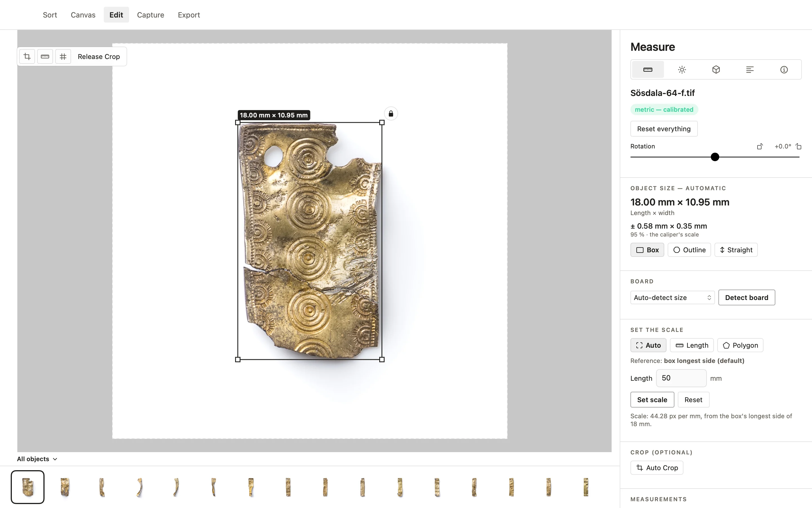The width and height of the screenshot is (812, 508).
Task: Click the Length input field showing 50
Action: tap(681, 378)
